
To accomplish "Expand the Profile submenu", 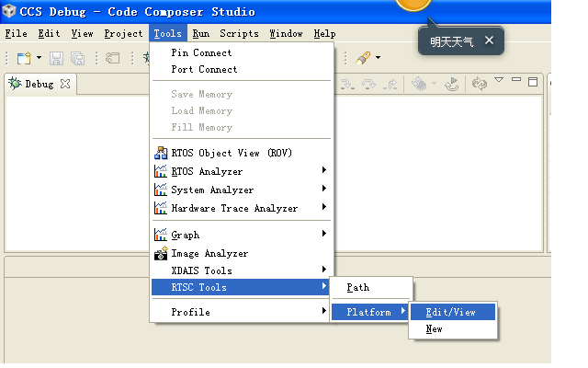I will tap(242, 312).
